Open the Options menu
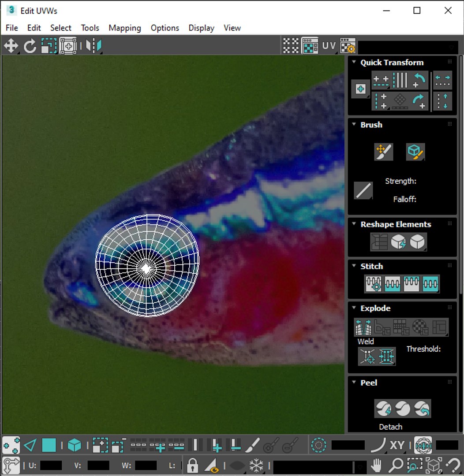Screen dimensions: 464x476 [x=165, y=28]
